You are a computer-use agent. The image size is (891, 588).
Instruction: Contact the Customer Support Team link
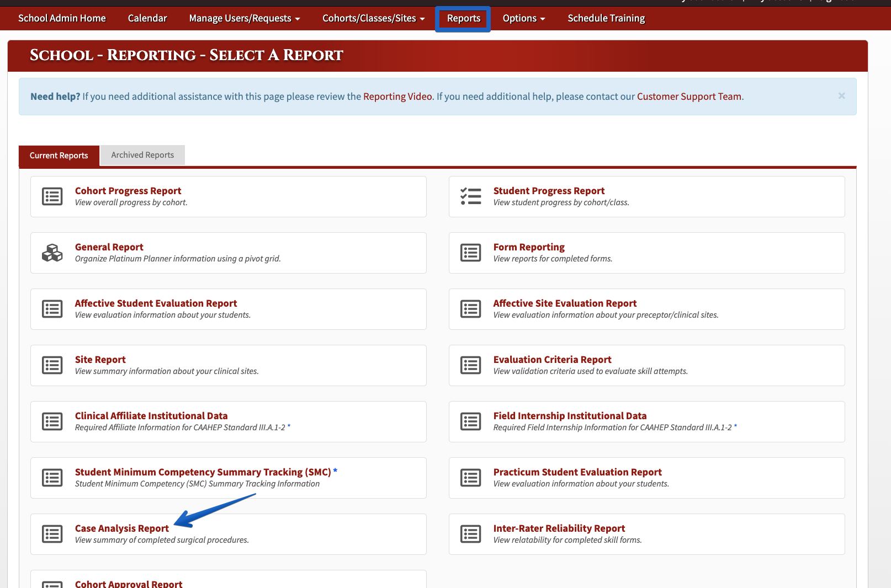coord(690,97)
